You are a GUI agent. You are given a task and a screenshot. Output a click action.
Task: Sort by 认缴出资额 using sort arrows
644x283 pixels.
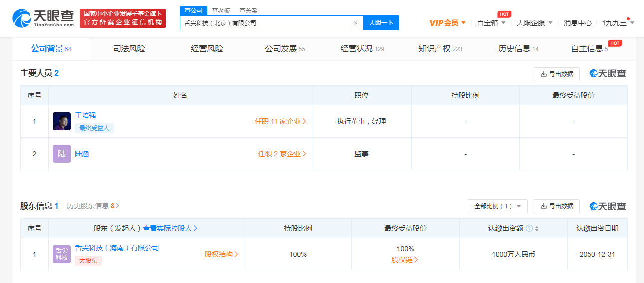pos(537,228)
